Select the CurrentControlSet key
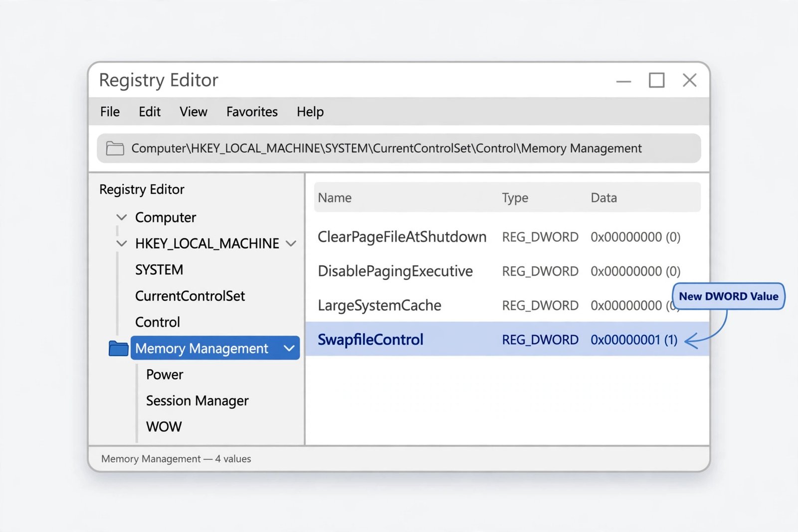This screenshot has height=532, width=798. pos(190,296)
